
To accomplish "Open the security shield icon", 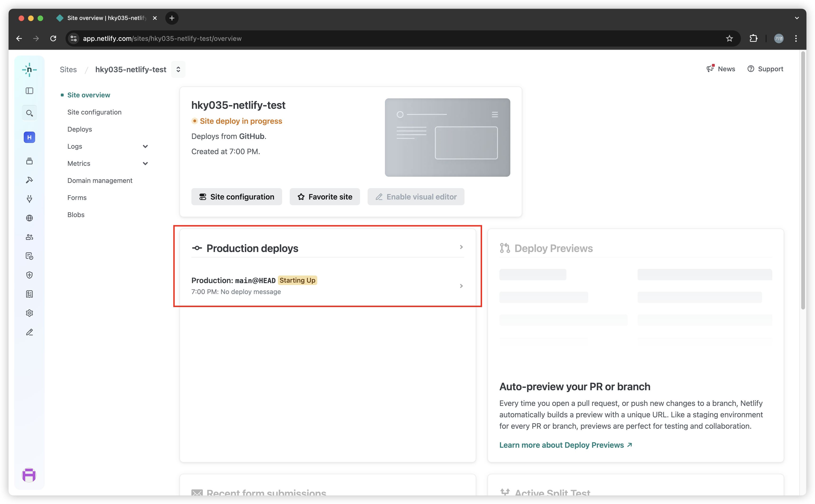I will tap(29, 275).
